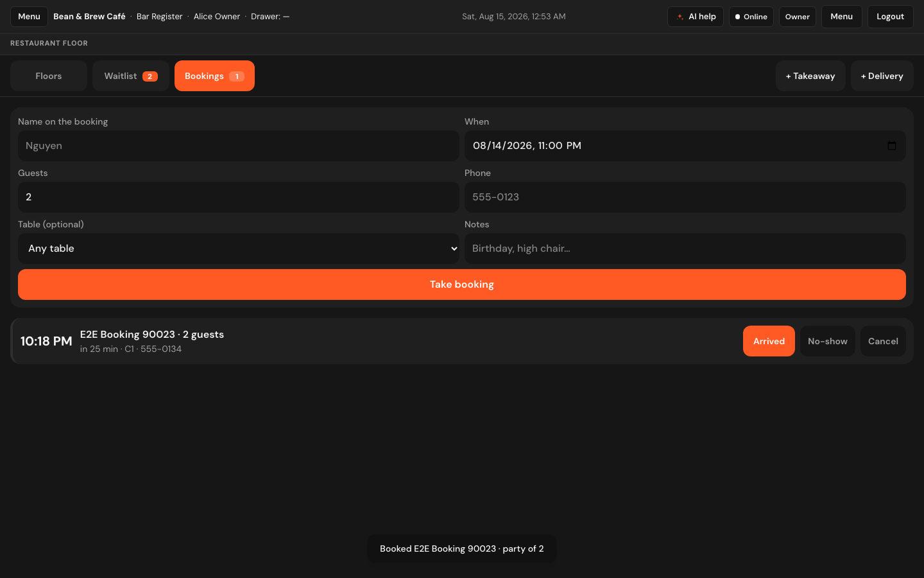Click the 'Alice Owner' user name
This screenshot has width=924, height=578.
pos(217,17)
